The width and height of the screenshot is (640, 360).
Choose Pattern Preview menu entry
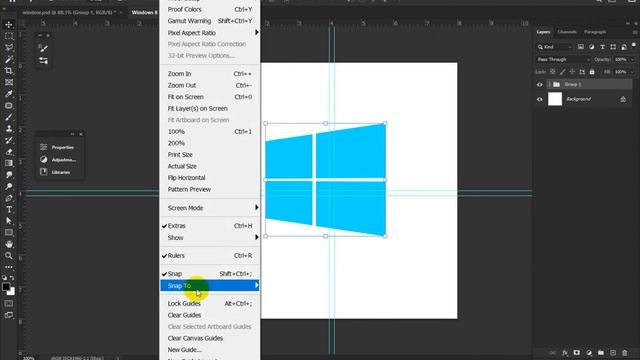point(210,189)
